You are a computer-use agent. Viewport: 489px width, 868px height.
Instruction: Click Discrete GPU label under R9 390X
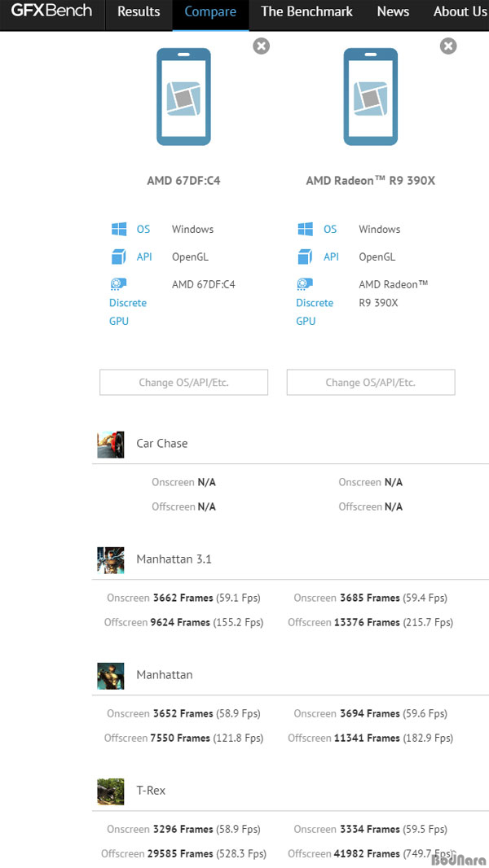315,312
